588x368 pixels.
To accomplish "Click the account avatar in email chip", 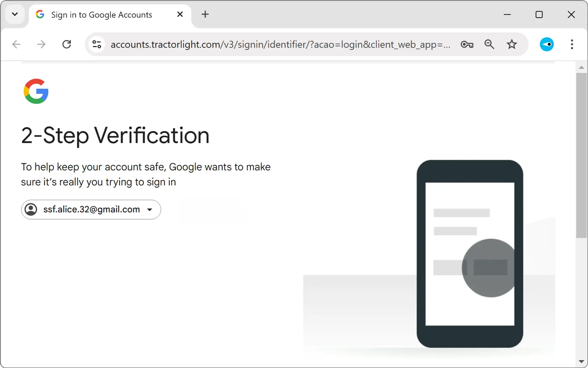I will [x=31, y=209].
